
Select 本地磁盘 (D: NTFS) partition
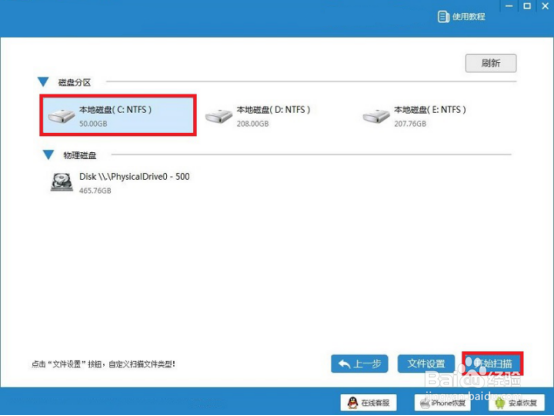tap(258, 116)
